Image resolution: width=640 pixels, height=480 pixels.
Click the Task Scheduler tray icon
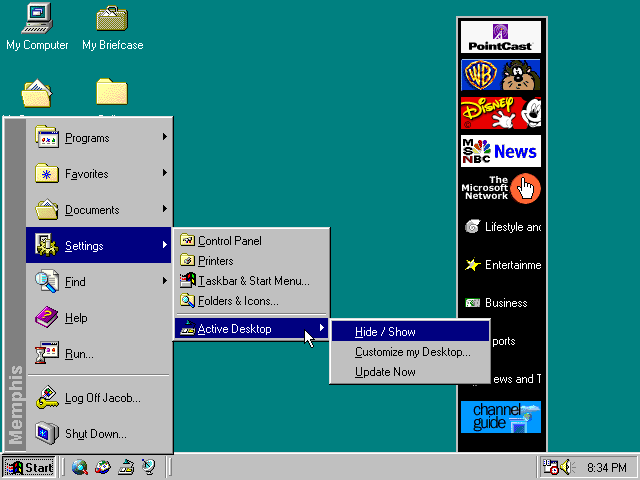550,467
